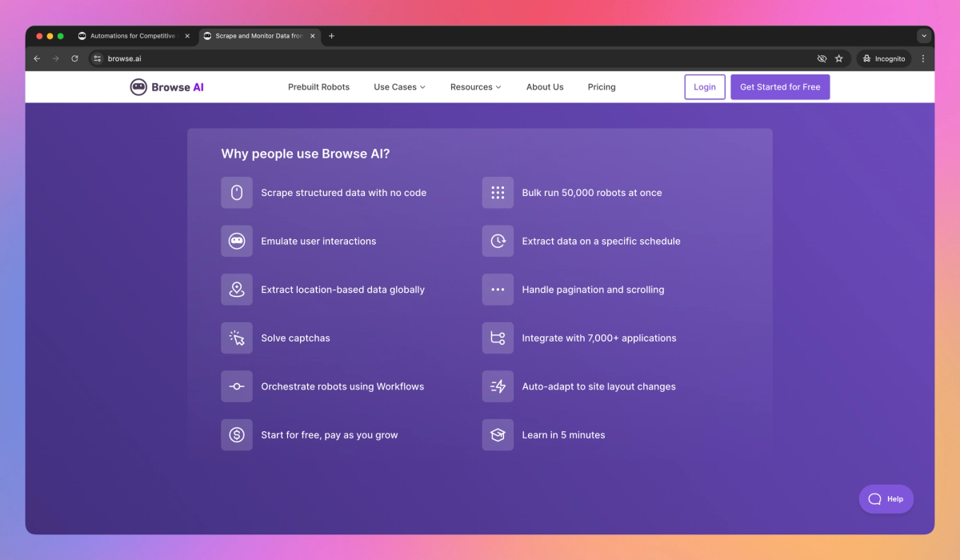Viewport: 960px width, 560px height.
Task: Reload the page with the refresh icon
Action: click(x=75, y=58)
